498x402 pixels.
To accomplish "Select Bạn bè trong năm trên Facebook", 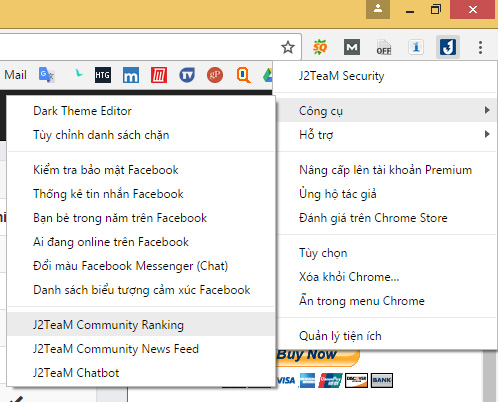I will pos(141,218).
